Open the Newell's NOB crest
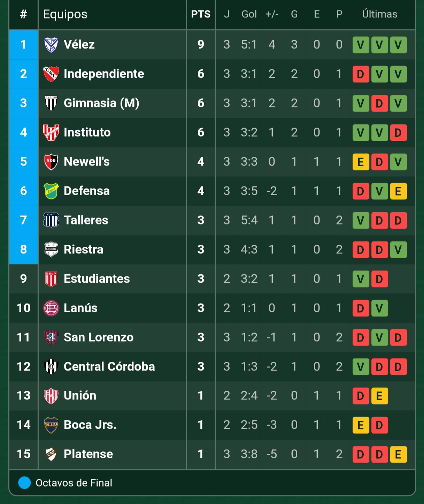Image resolution: width=424 pixels, height=504 pixels. click(x=51, y=162)
